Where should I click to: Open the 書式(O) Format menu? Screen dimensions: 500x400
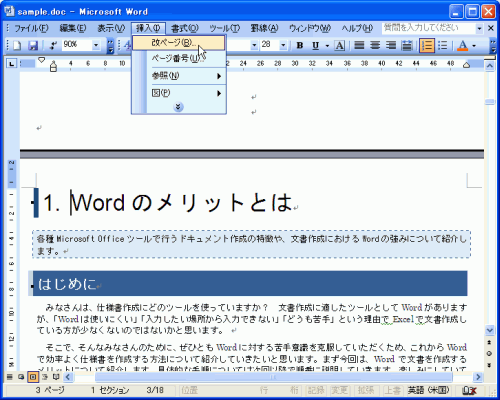(185, 28)
